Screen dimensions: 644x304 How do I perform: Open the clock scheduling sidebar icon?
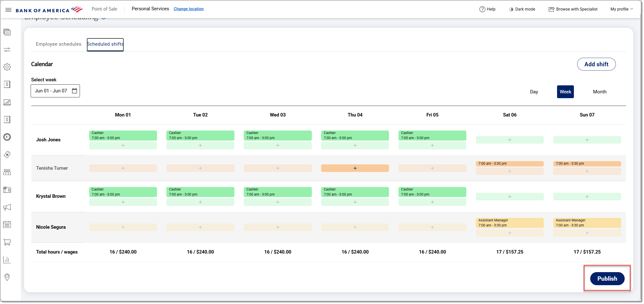pyautogui.click(x=7, y=137)
